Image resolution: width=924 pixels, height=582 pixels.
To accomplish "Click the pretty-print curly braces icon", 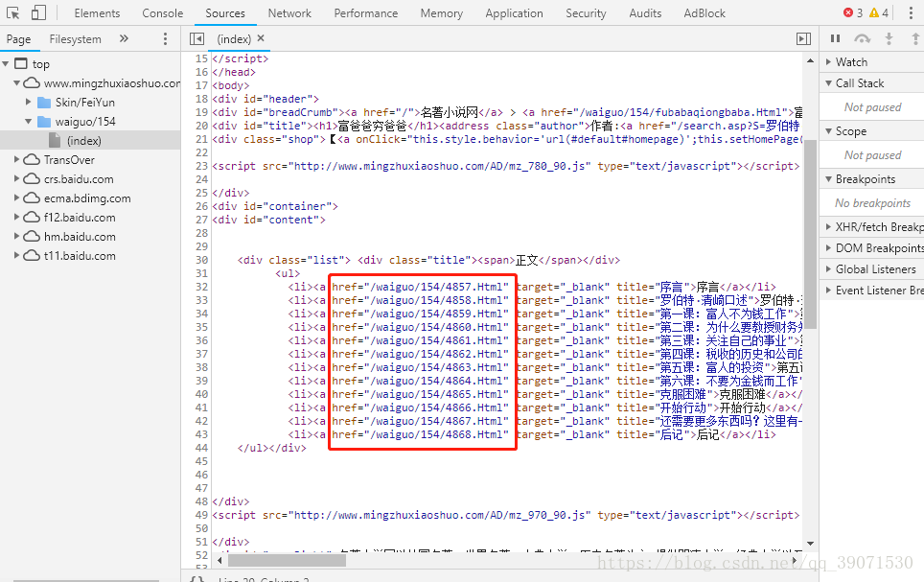I will (196, 579).
